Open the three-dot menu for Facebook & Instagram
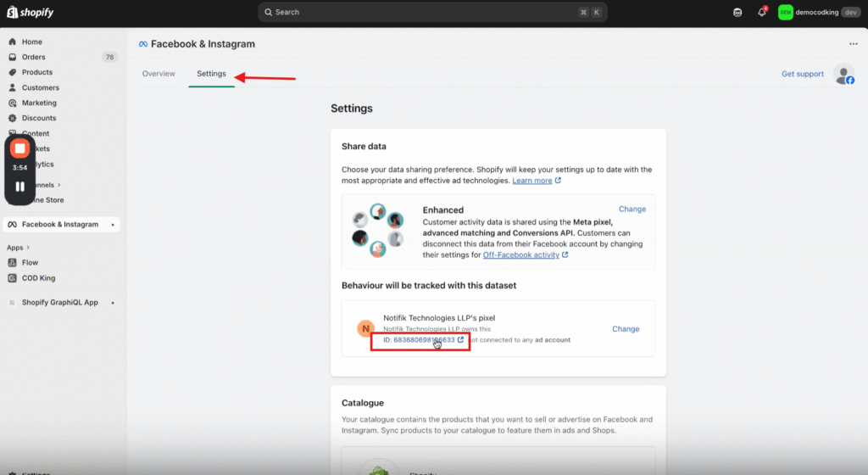Viewport: 868px width, 475px height. click(853, 44)
